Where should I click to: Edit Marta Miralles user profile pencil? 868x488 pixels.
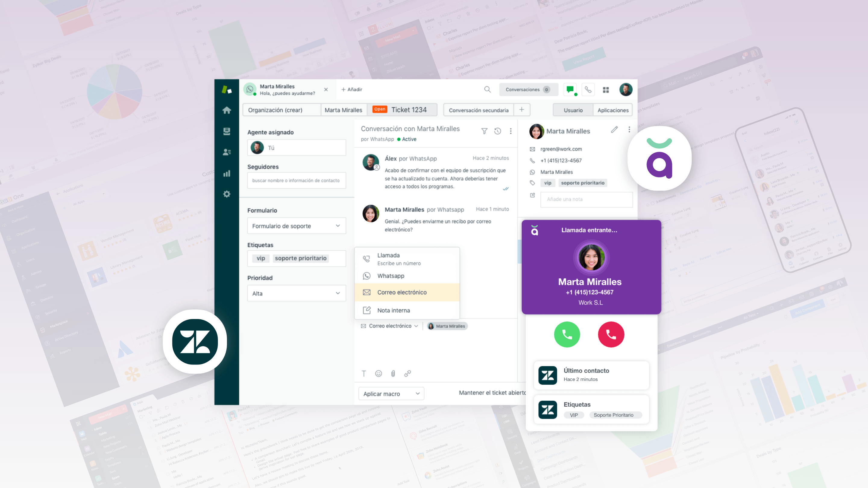(614, 130)
